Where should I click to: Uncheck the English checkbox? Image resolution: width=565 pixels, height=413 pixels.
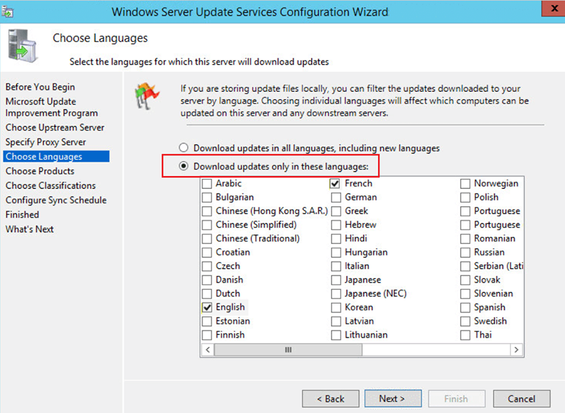207,307
